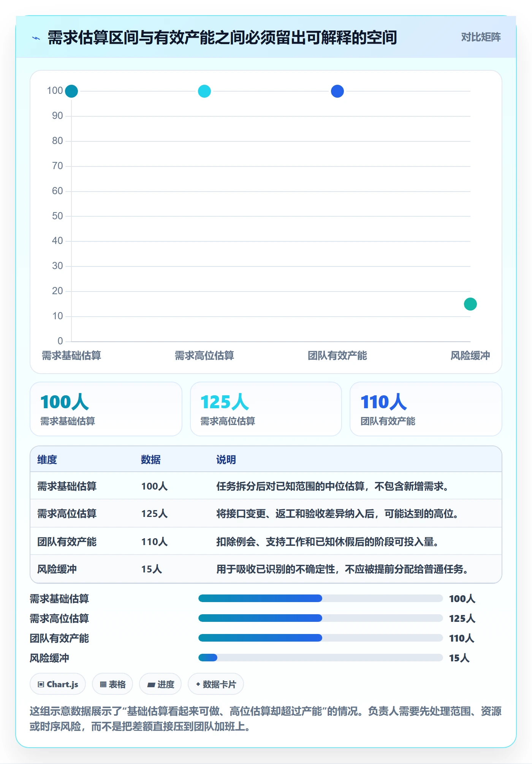
Task: Click the 对比矩阵 label in the header
Action: pyautogui.click(x=481, y=37)
